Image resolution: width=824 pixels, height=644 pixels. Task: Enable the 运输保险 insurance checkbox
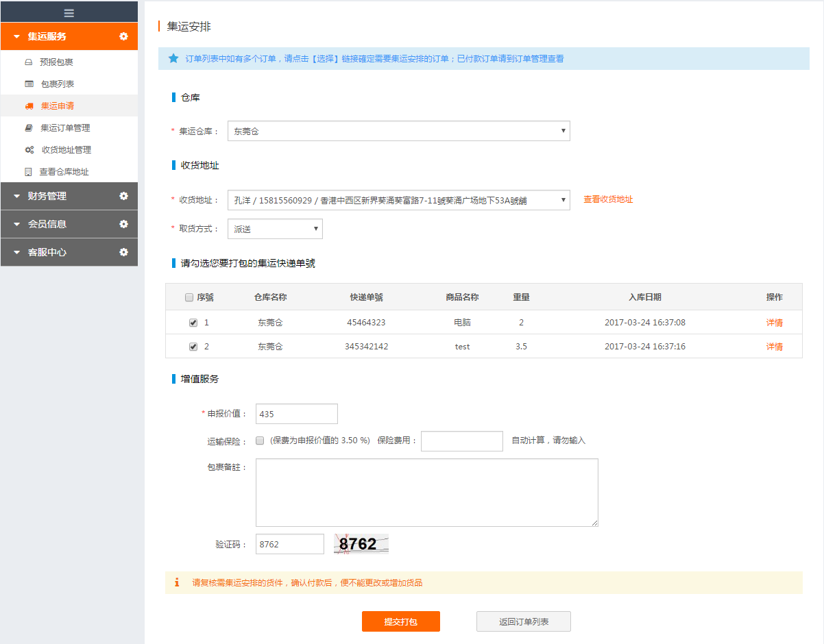pos(260,441)
